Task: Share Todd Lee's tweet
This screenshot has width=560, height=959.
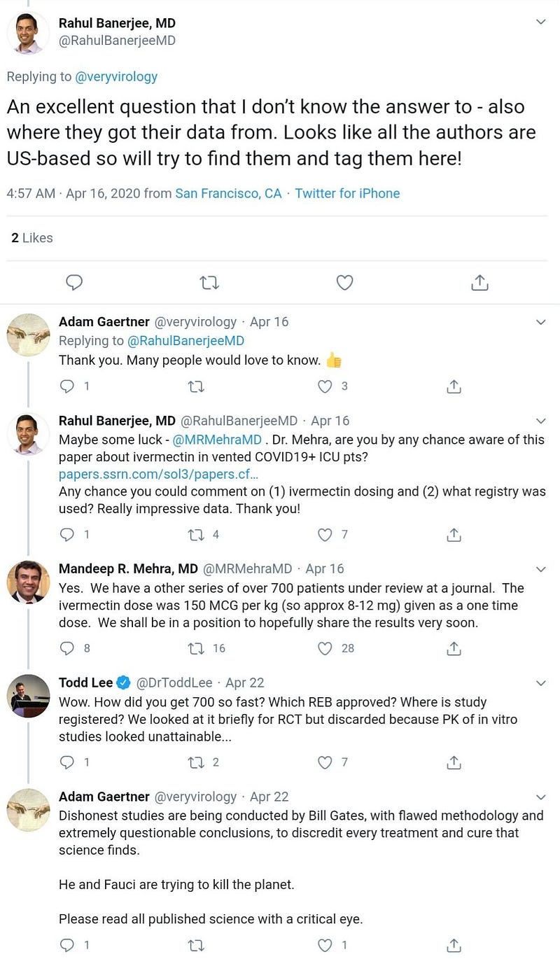Action: pos(454,762)
